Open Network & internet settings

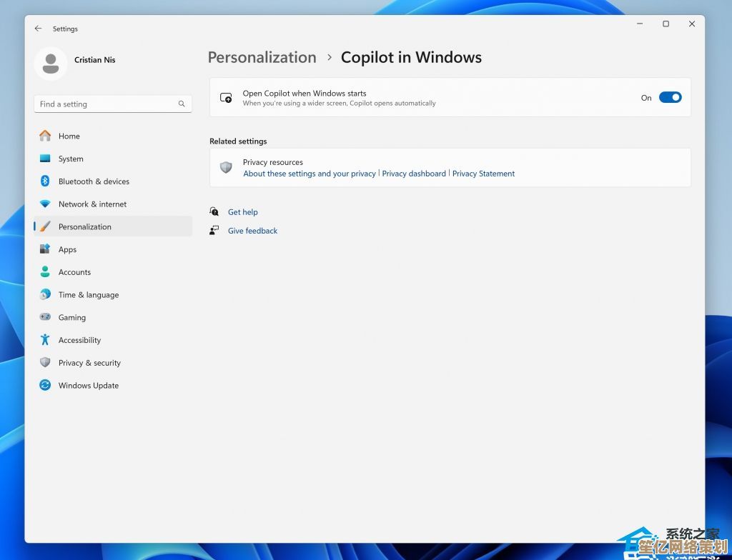click(x=113, y=204)
